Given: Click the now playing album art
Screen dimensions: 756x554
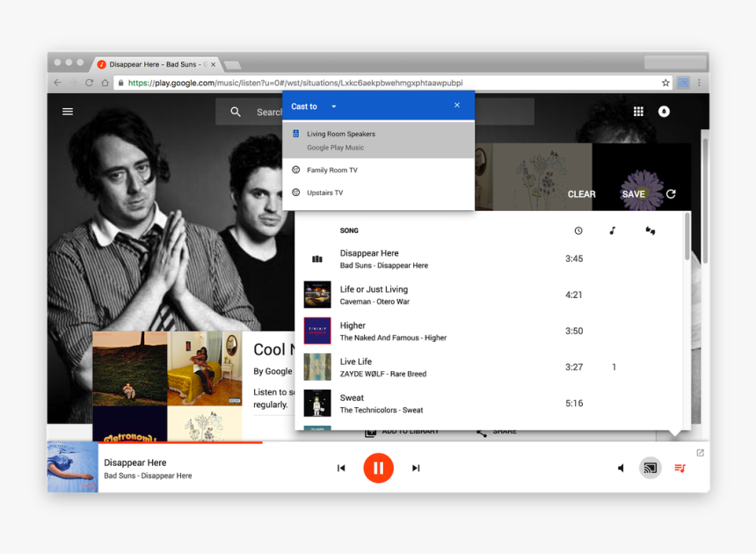Looking at the screenshot, I should pos(73,467).
